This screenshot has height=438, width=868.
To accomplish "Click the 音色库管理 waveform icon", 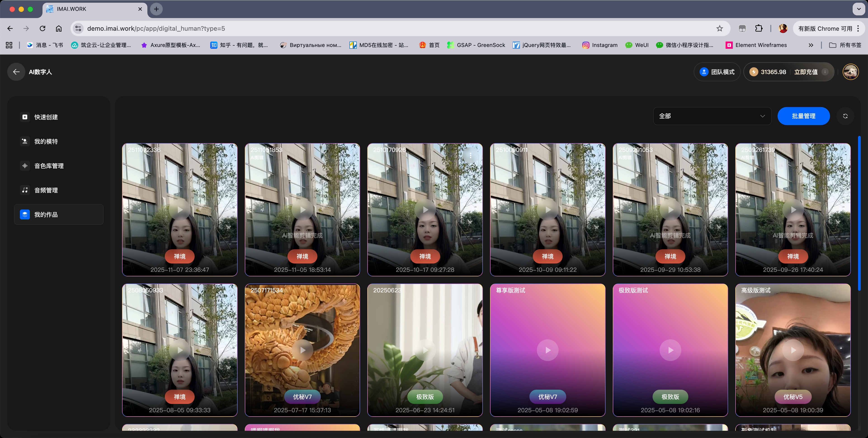I will click(x=25, y=166).
